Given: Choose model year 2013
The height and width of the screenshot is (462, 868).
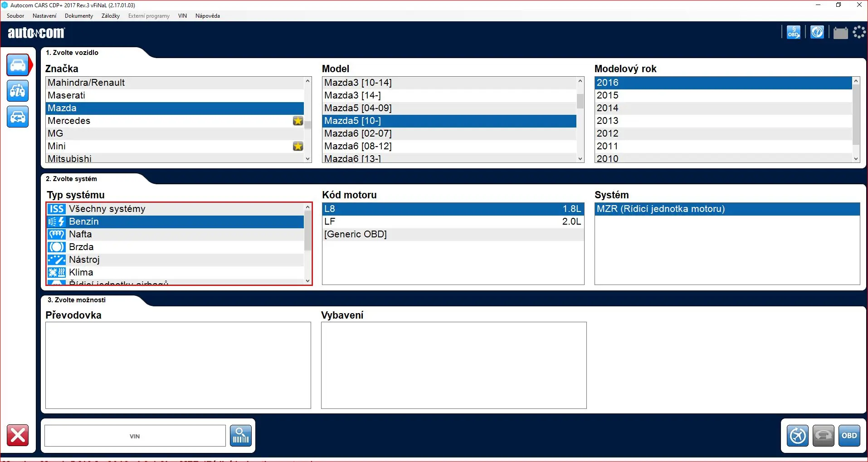Looking at the screenshot, I should coord(723,121).
